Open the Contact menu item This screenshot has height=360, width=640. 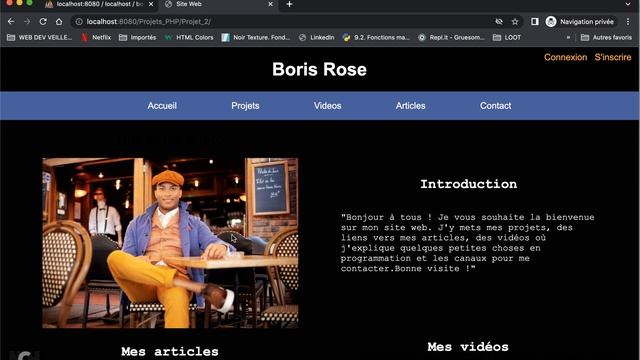coord(495,106)
